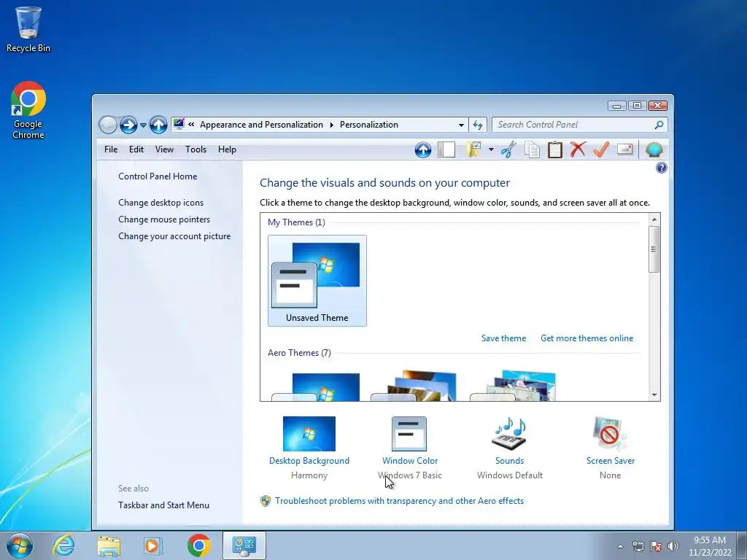
Task: Click the teal shell icon in toolbar
Action: point(654,150)
